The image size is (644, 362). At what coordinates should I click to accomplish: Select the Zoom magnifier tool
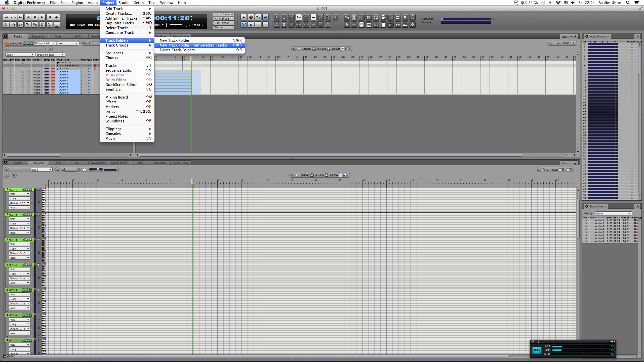click(328, 17)
